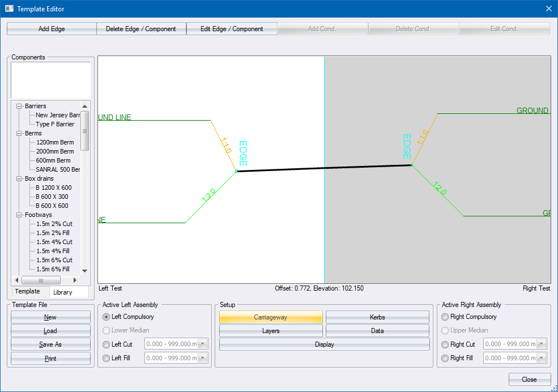
Task: Collapse the Box drains tree node
Action: tap(19, 178)
